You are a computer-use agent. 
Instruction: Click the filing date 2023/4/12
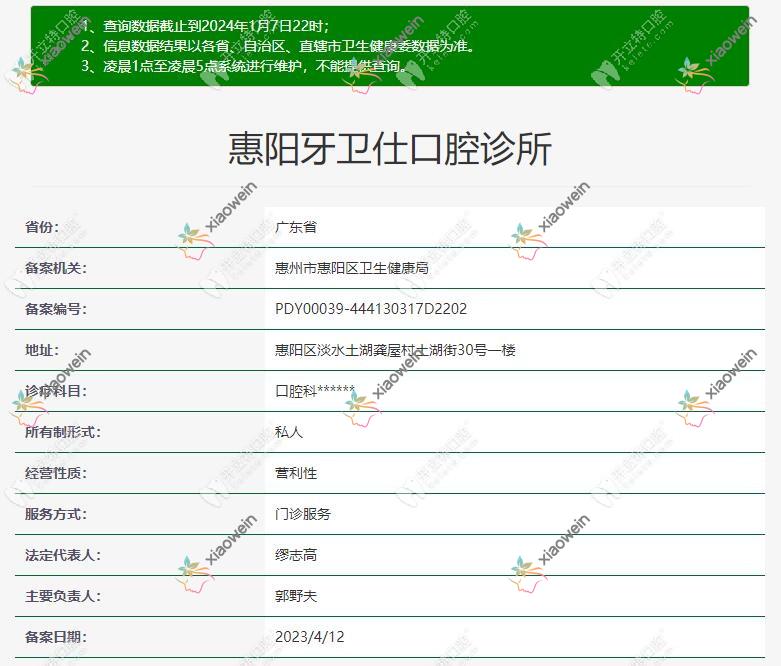pyautogui.click(x=310, y=637)
